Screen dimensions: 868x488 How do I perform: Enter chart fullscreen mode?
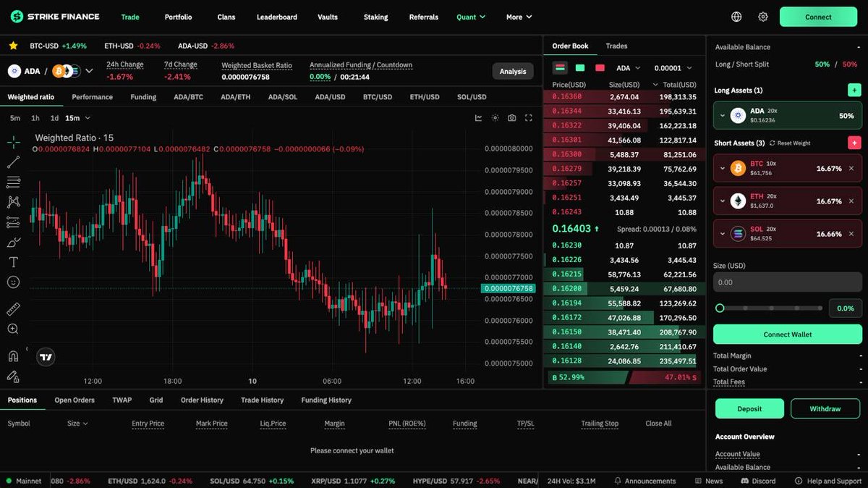point(529,118)
